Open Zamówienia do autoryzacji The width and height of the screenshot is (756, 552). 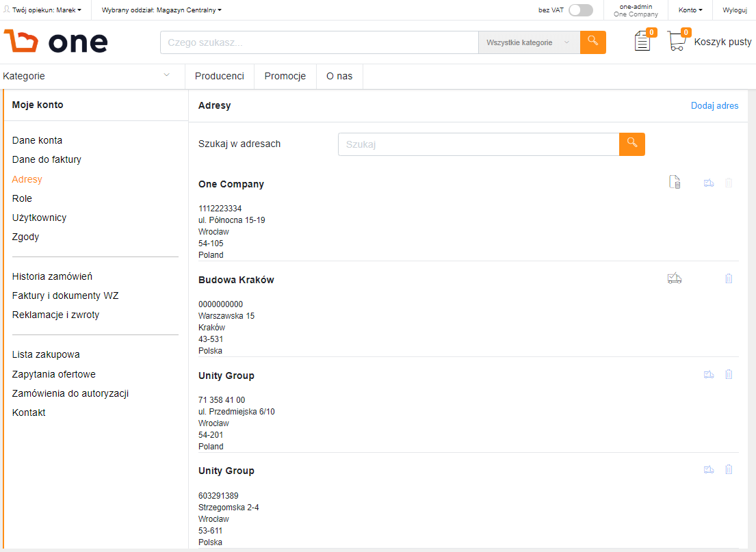(x=70, y=394)
